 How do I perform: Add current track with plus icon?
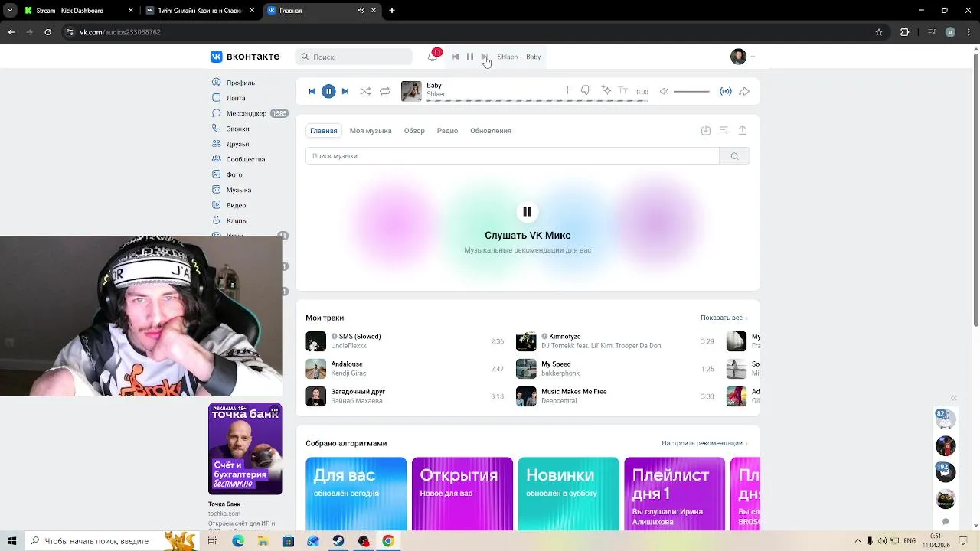coord(567,90)
